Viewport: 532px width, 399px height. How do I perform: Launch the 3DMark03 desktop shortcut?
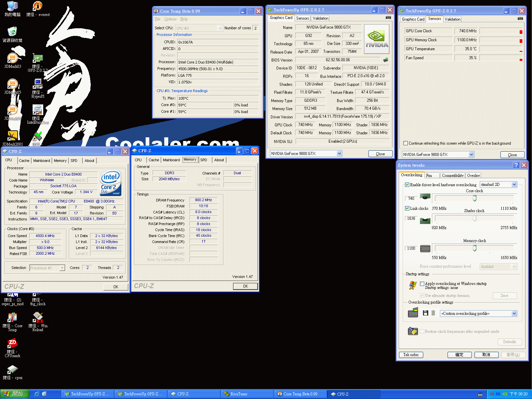point(12,61)
